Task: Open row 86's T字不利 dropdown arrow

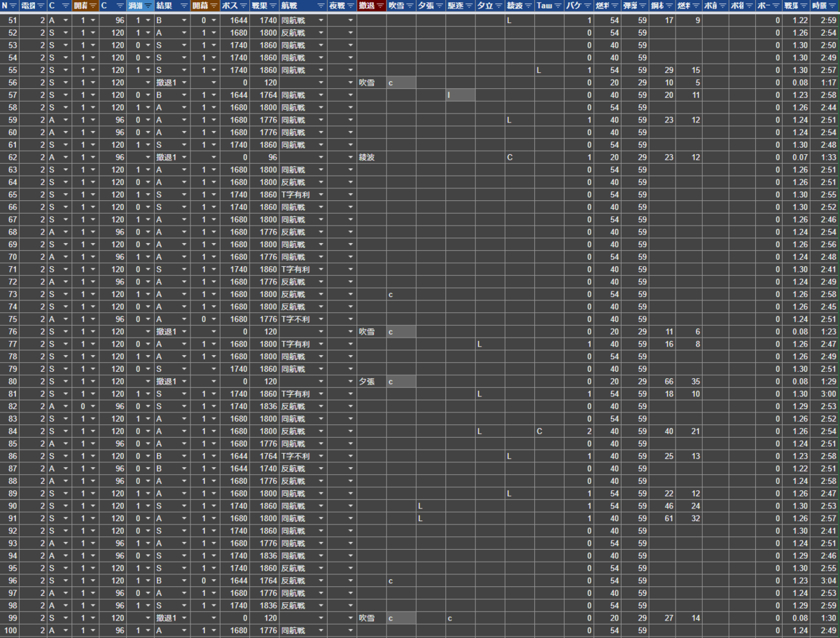Action: click(321, 457)
